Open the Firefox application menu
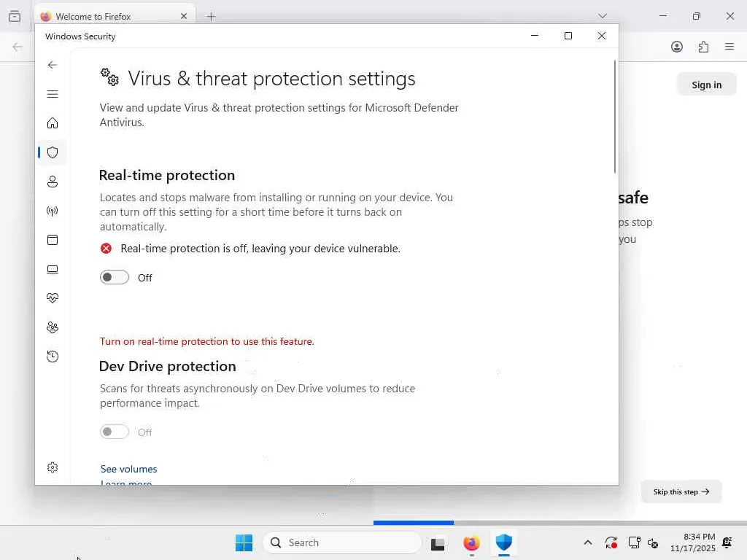 click(729, 47)
